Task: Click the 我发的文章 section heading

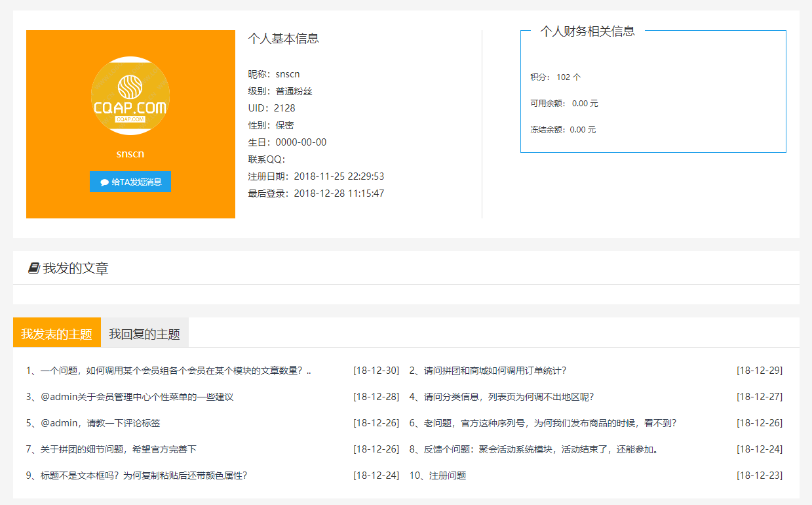Action: pos(75,268)
